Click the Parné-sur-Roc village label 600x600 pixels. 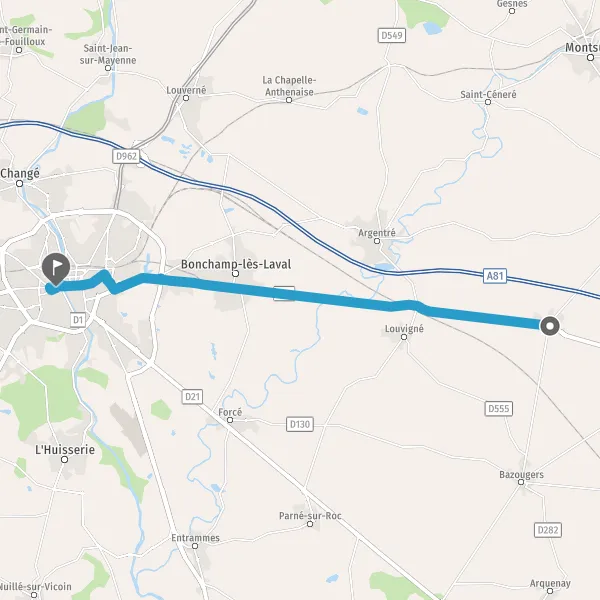tap(310, 516)
